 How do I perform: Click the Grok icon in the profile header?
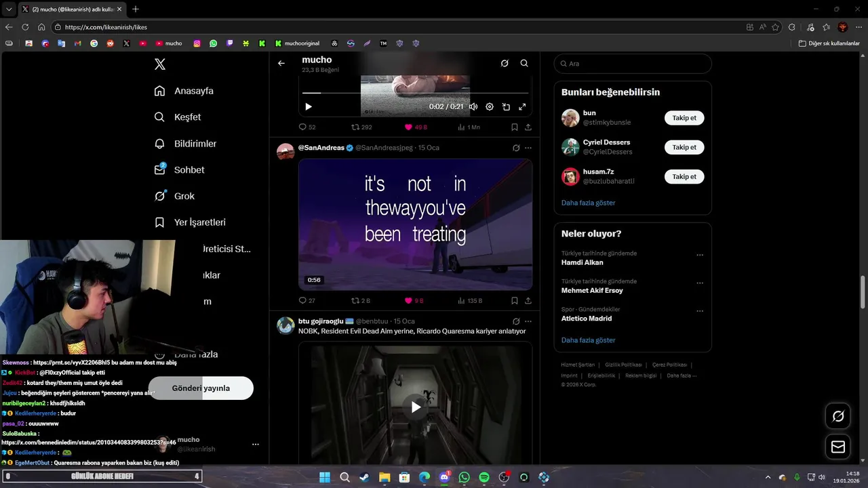505,63
